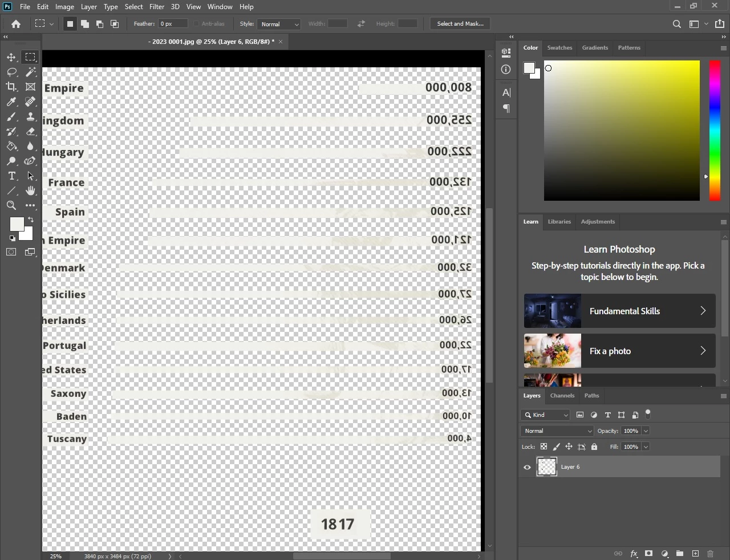This screenshot has width=730, height=560.
Task: Open the Kind filter dropdown
Action: pos(545,415)
